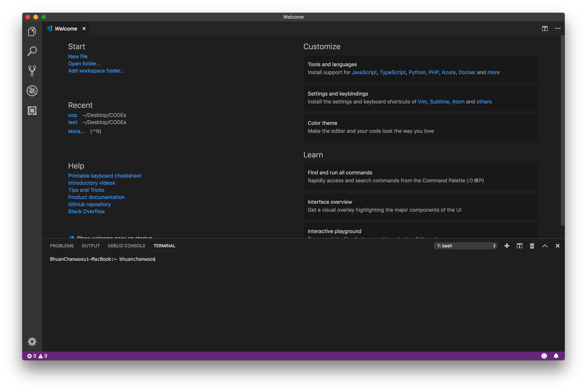
Task: Open the Extensions view icon
Action: [32, 111]
